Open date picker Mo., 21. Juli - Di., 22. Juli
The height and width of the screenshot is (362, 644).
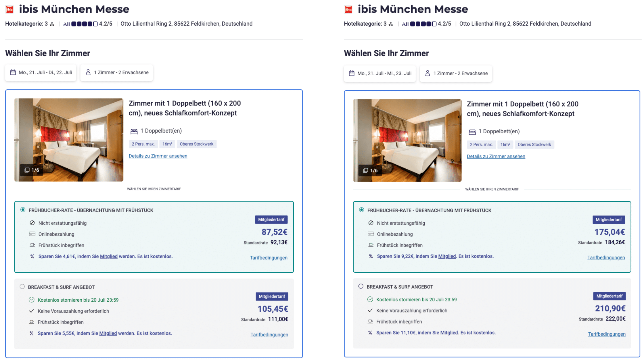tap(41, 72)
